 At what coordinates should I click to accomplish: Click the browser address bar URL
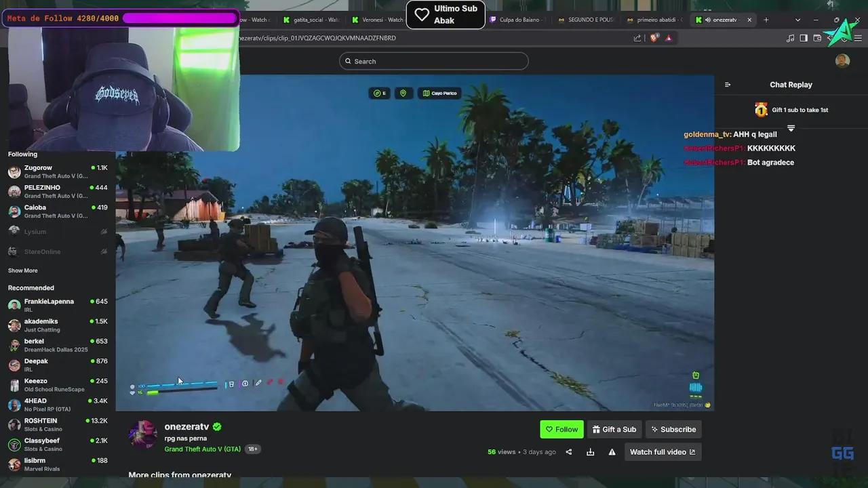coord(319,38)
